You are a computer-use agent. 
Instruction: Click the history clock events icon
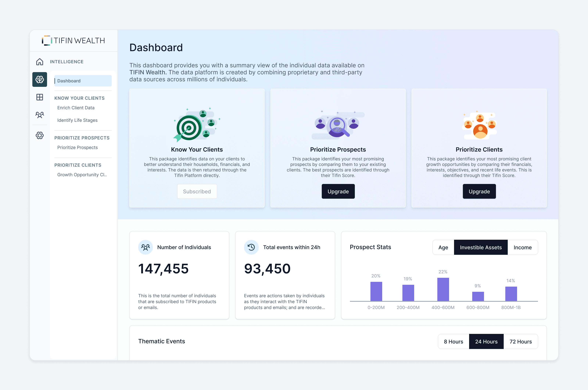(x=251, y=247)
